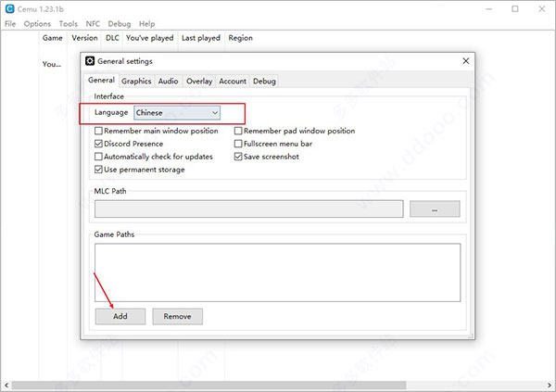Click the MLC Path text field
556x392 pixels.
(x=249, y=209)
